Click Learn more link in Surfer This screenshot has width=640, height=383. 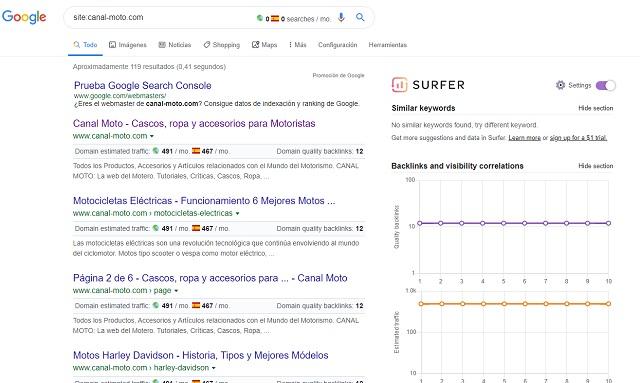click(524, 138)
